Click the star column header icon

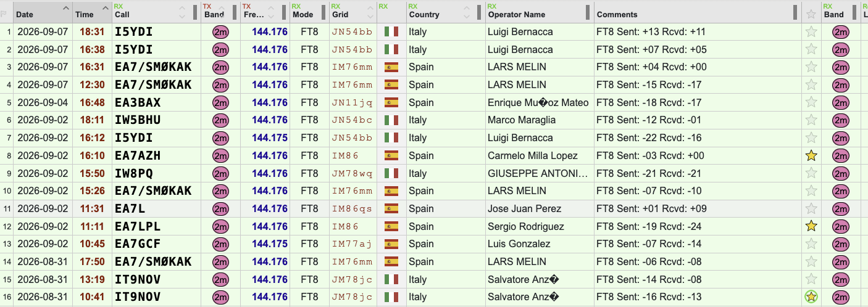point(811,14)
